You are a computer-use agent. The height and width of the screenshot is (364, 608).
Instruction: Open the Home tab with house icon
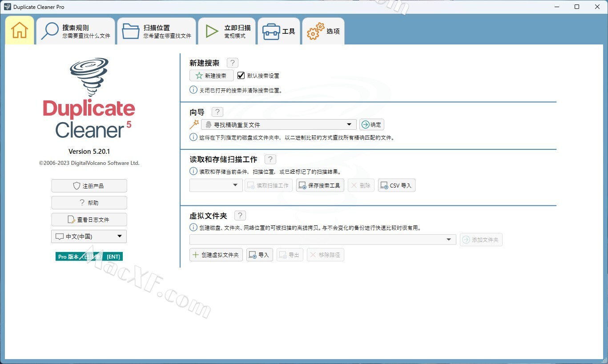tap(20, 30)
